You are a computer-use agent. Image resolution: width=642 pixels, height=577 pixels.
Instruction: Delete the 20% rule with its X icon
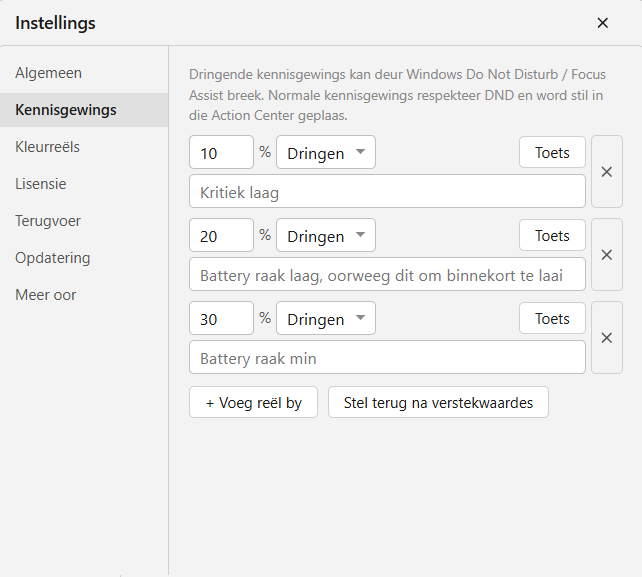[607, 255]
